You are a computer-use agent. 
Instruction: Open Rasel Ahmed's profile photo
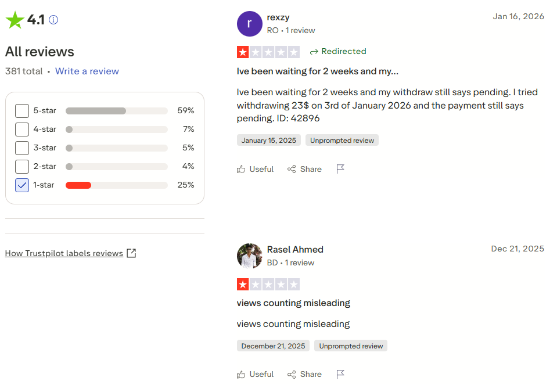click(250, 256)
